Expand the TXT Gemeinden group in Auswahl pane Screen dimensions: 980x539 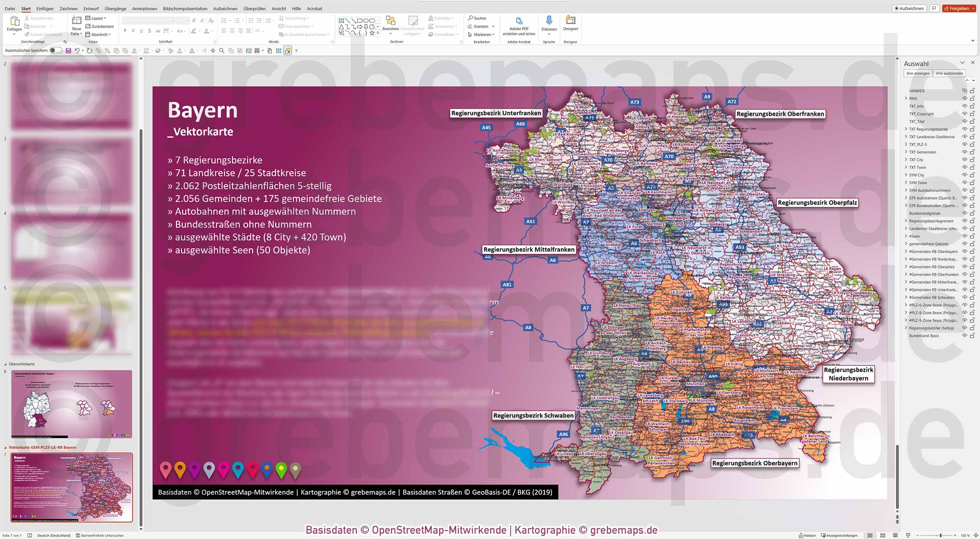[906, 152]
